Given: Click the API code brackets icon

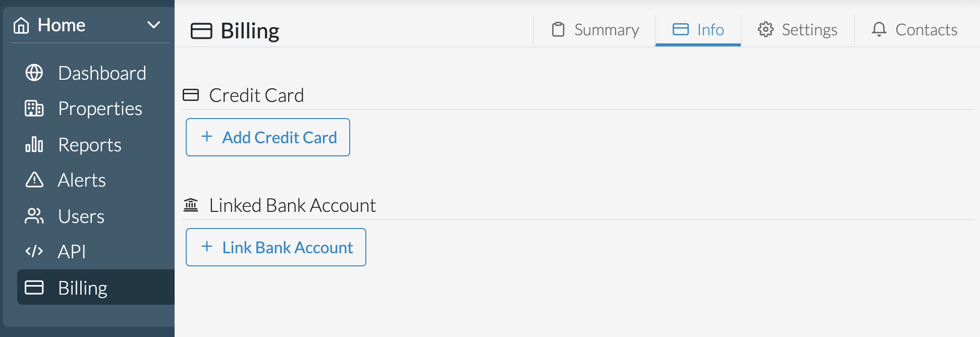Looking at the screenshot, I should coord(34,251).
